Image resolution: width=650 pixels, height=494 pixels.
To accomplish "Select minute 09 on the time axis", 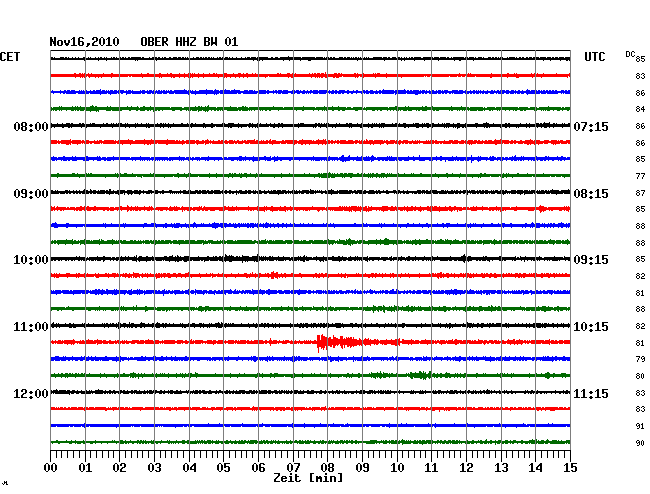I will click(x=362, y=468).
